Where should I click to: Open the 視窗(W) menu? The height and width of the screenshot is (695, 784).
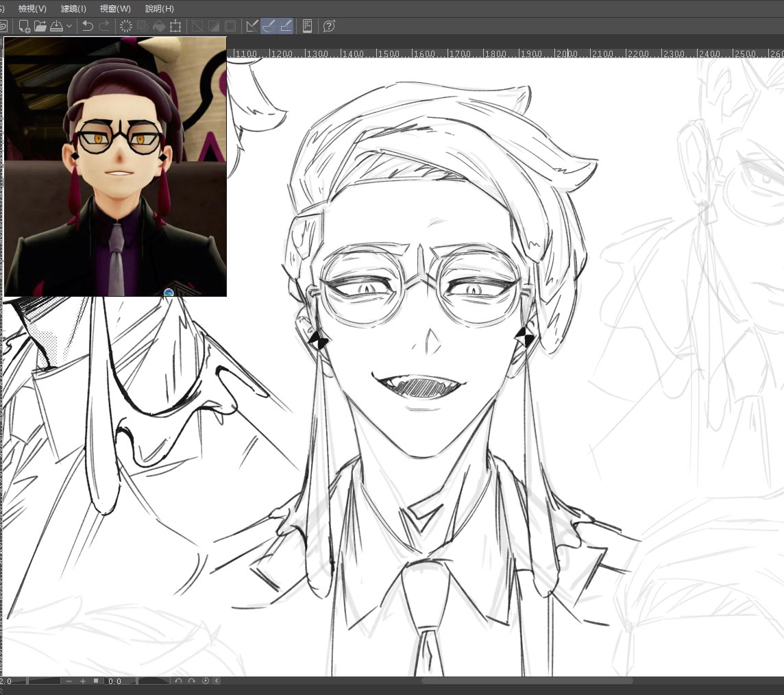coord(115,8)
